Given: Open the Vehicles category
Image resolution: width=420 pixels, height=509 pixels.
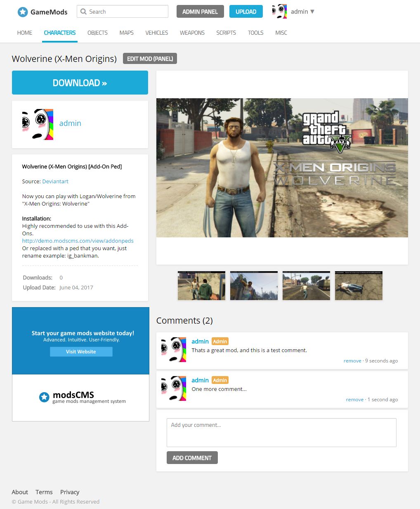Looking at the screenshot, I should click(157, 33).
